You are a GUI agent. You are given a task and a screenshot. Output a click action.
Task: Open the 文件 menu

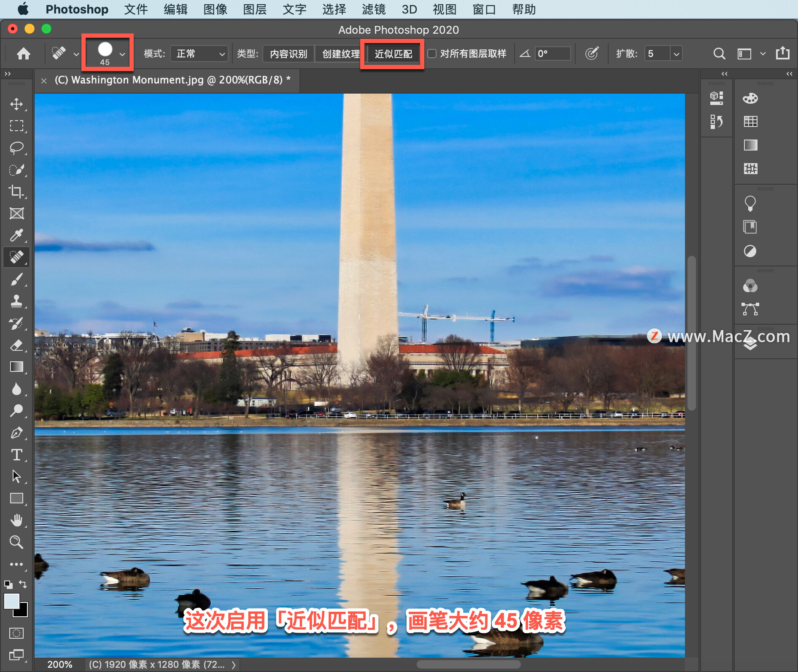point(136,9)
